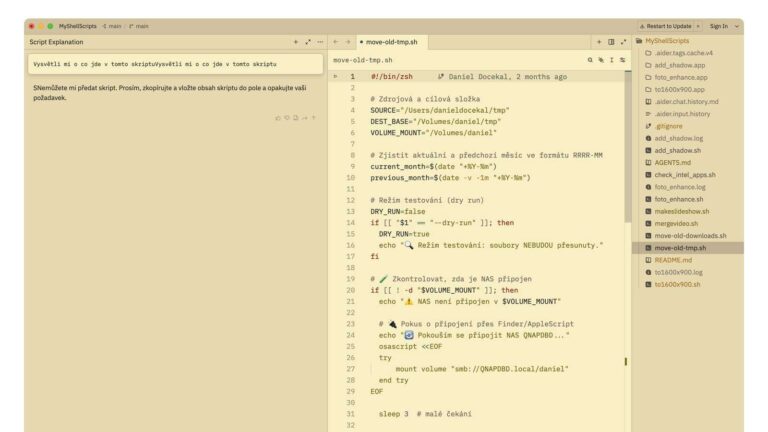
Task: Split the editor pane using the split icon
Action: (611, 42)
